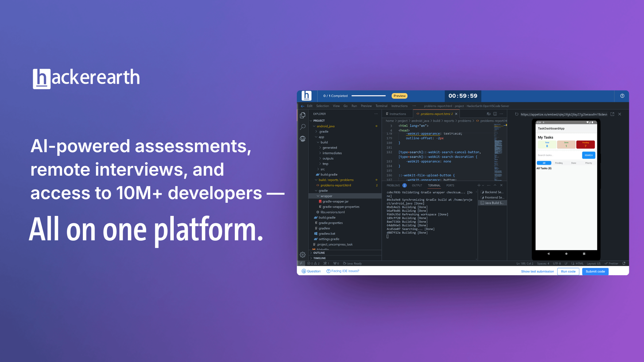Reload the emulator preview URL

point(517,114)
